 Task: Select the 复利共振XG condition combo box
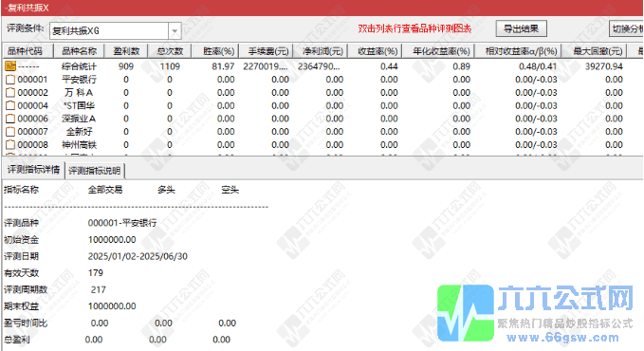point(116,30)
